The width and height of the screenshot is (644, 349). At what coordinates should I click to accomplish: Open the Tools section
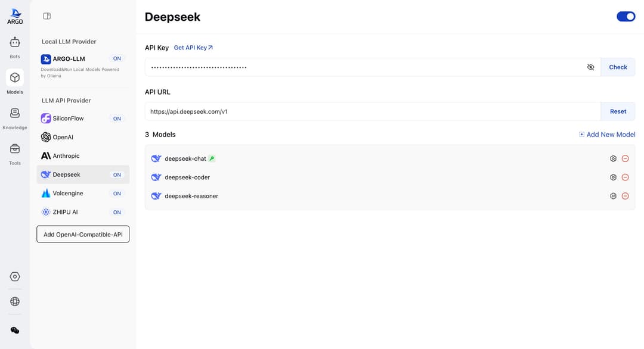pos(15,154)
